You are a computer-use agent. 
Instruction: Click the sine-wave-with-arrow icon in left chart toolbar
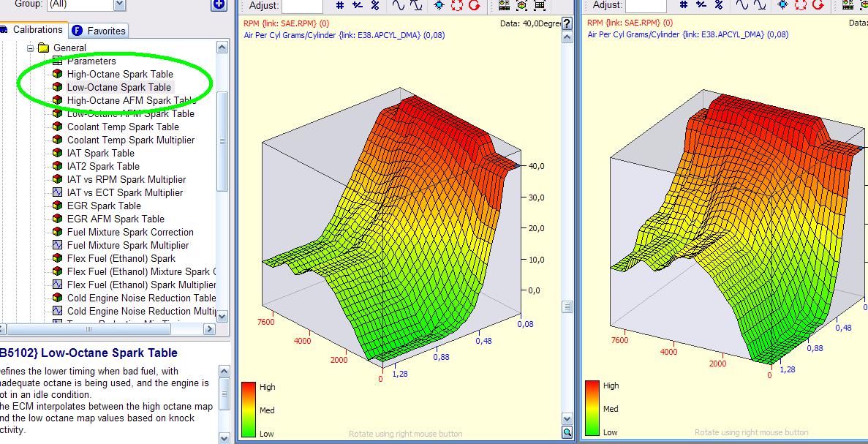point(417,5)
